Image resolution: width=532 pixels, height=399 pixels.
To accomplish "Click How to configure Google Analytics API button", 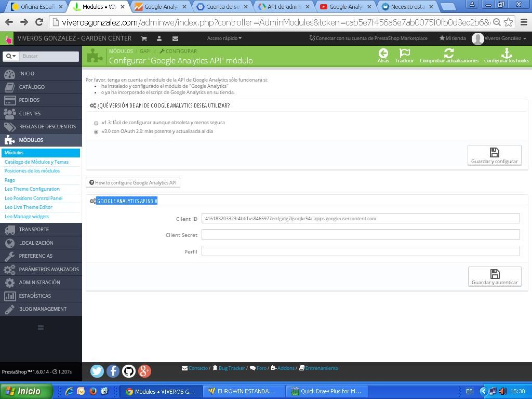I will tap(133, 182).
